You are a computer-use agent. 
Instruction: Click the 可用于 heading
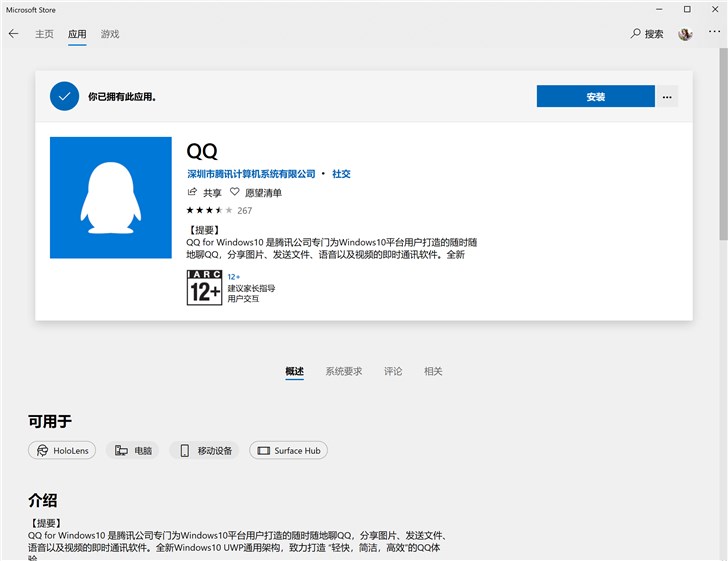pos(50,421)
